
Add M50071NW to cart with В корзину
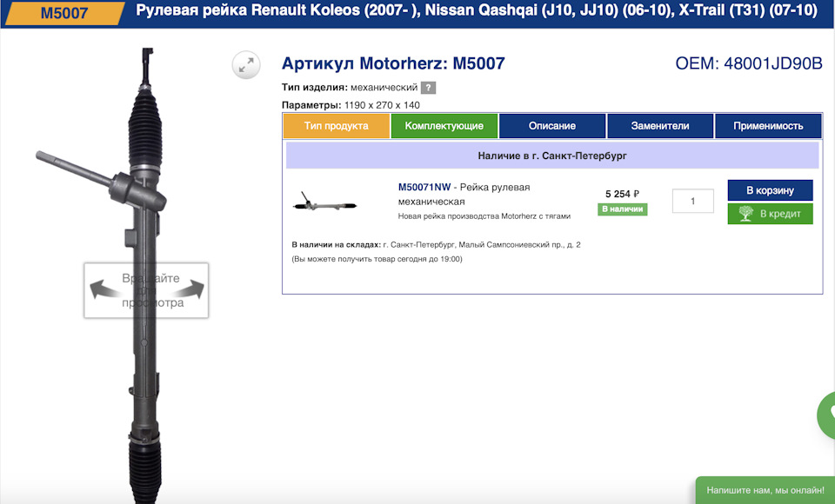coord(770,190)
